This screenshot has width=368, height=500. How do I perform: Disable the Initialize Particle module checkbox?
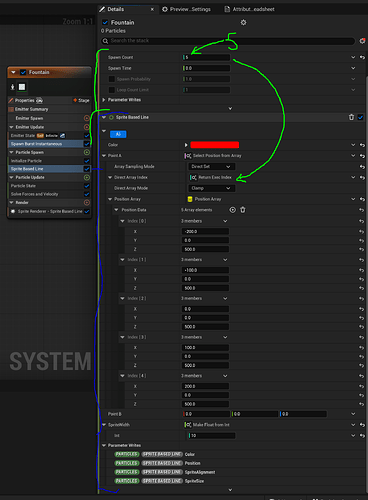click(x=87, y=161)
